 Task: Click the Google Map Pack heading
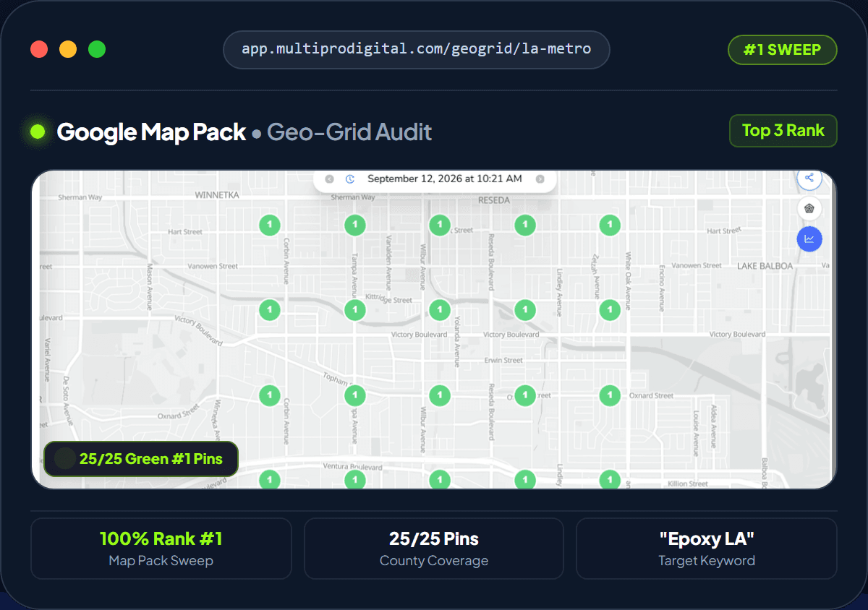[x=151, y=132]
